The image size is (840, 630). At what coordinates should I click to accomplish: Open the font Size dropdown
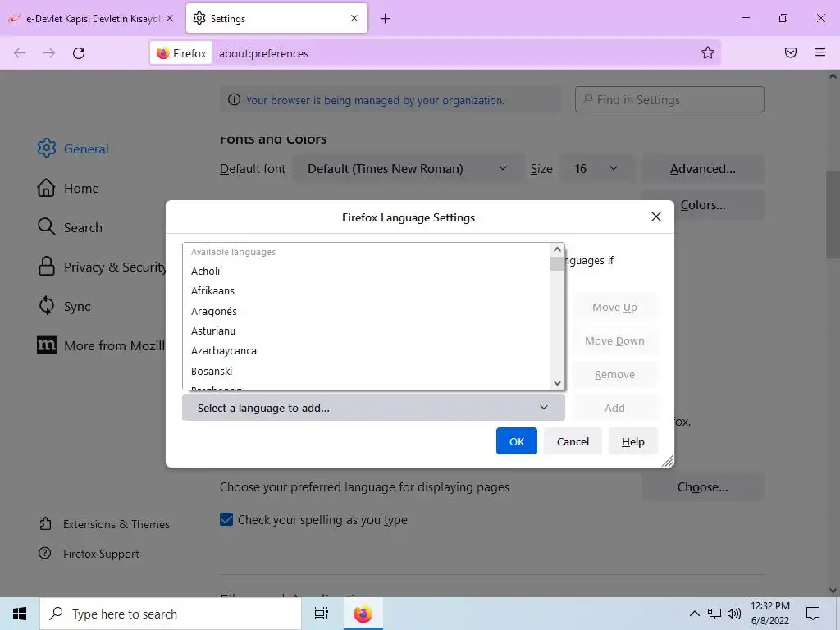point(597,169)
